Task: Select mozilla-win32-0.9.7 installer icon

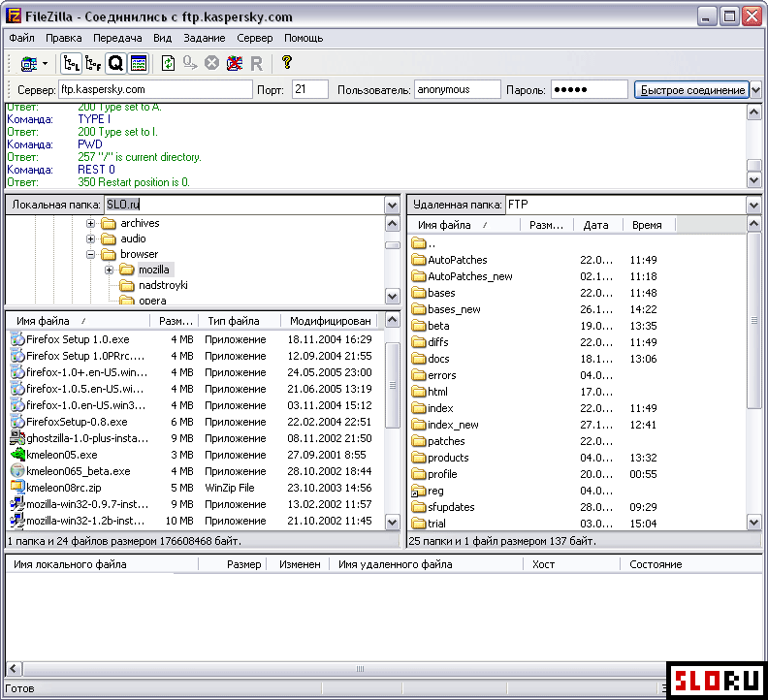Action: (x=17, y=504)
